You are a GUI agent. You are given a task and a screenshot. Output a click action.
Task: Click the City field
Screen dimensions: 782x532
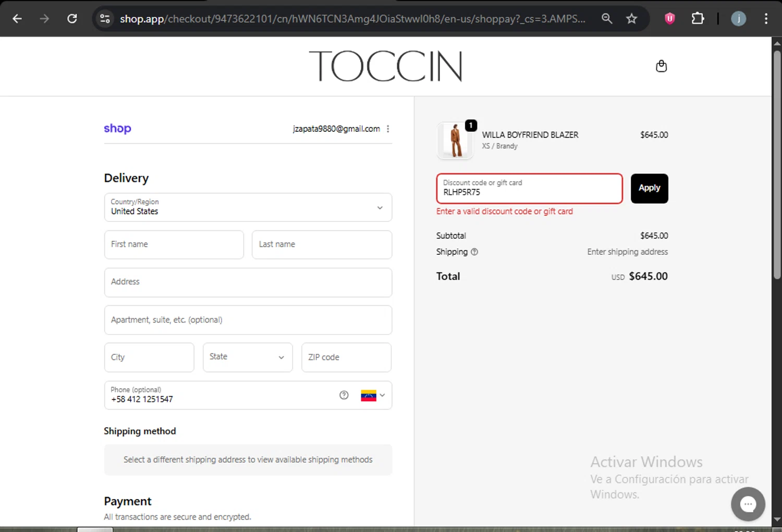[x=149, y=357]
